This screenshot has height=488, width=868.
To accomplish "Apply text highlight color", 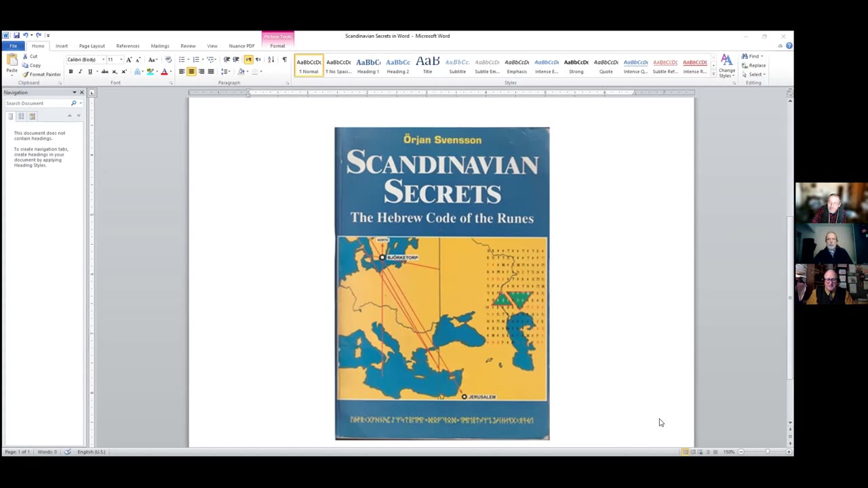I will tap(150, 71).
